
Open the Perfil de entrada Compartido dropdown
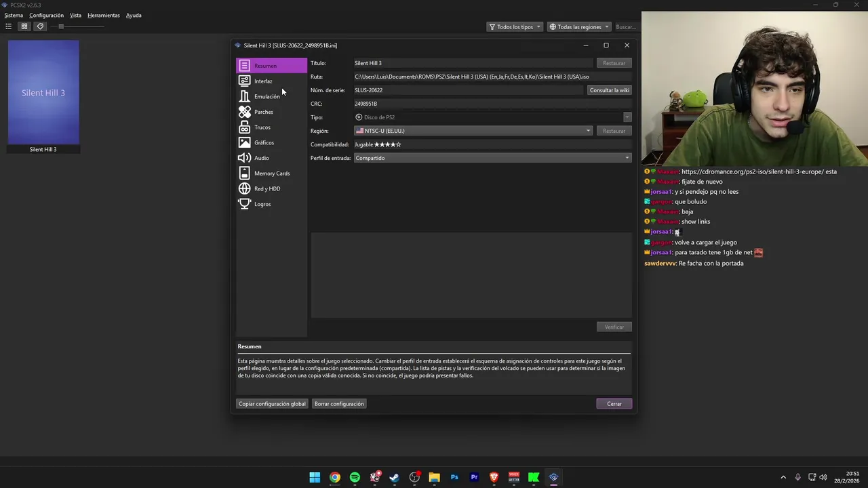pyautogui.click(x=492, y=158)
